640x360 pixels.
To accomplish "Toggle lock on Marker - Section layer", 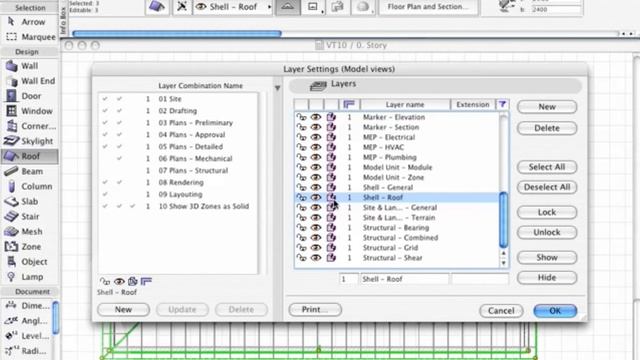I will tap(301, 127).
